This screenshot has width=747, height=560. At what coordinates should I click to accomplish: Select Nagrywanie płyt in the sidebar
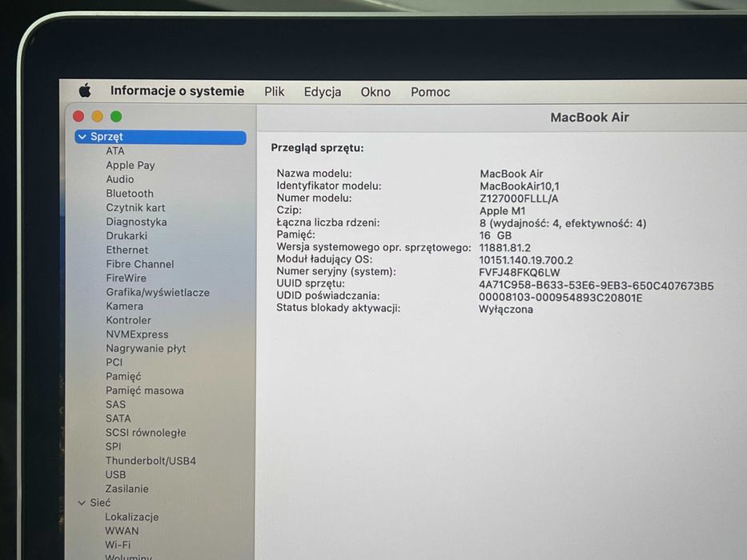pyautogui.click(x=146, y=349)
